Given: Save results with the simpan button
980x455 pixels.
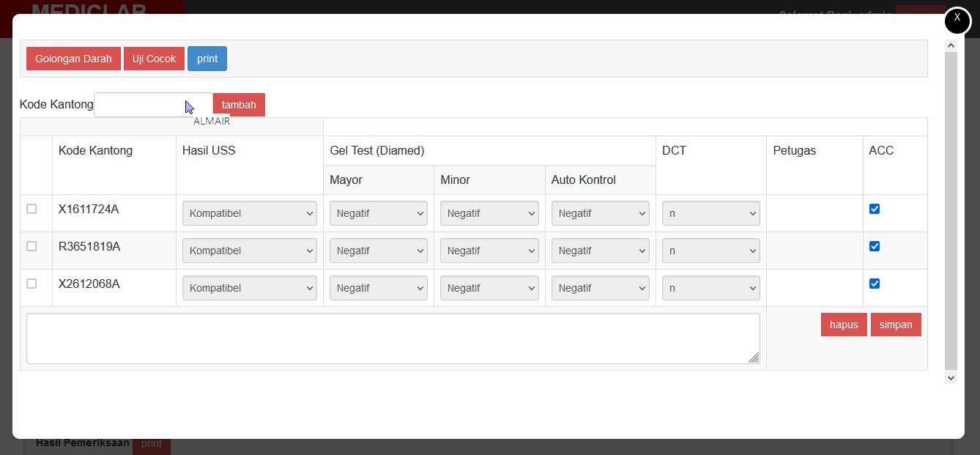Looking at the screenshot, I should tap(895, 325).
